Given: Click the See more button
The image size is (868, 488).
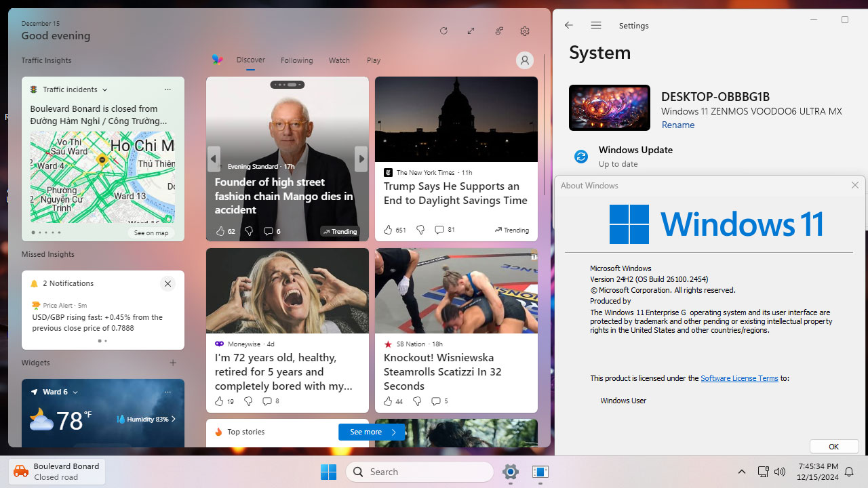Looking at the screenshot, I should [x=372, y=432].
